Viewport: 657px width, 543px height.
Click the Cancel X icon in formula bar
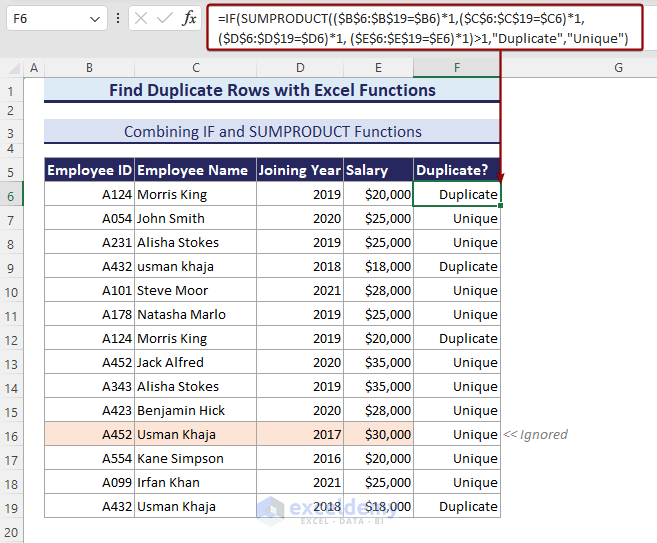point(141,19)
